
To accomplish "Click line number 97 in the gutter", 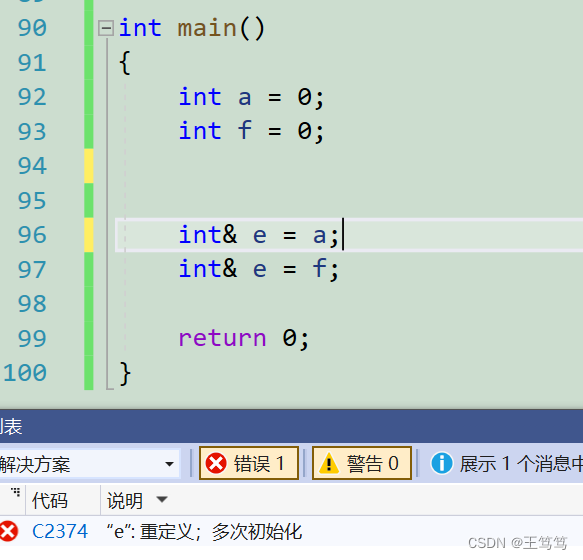I will 32,270.
